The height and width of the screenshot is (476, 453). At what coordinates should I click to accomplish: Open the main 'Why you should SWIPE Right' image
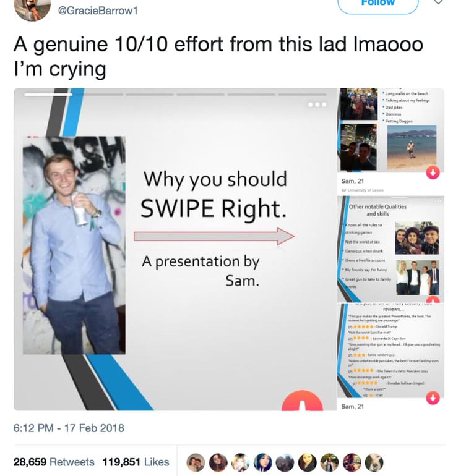175,249
